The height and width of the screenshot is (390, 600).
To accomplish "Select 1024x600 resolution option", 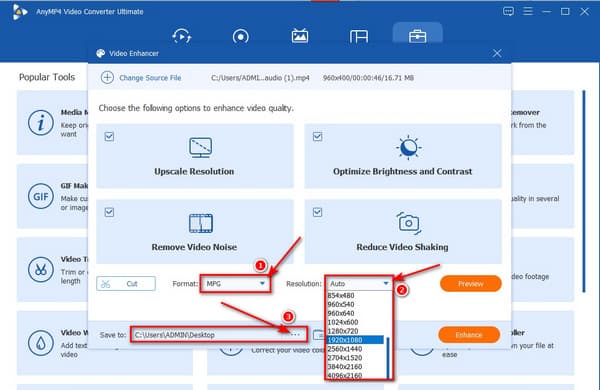I will pyautogui.click(x=343, y=322).
